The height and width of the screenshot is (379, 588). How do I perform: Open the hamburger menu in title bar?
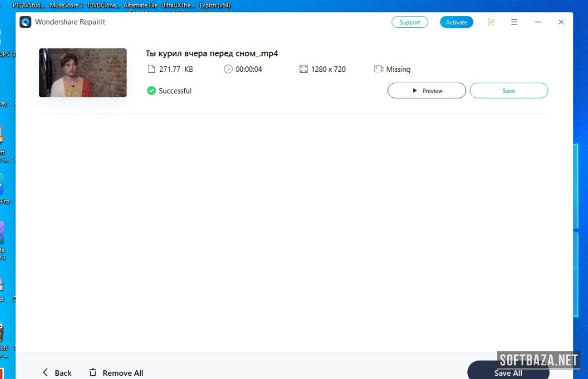(x=514, y=22)
